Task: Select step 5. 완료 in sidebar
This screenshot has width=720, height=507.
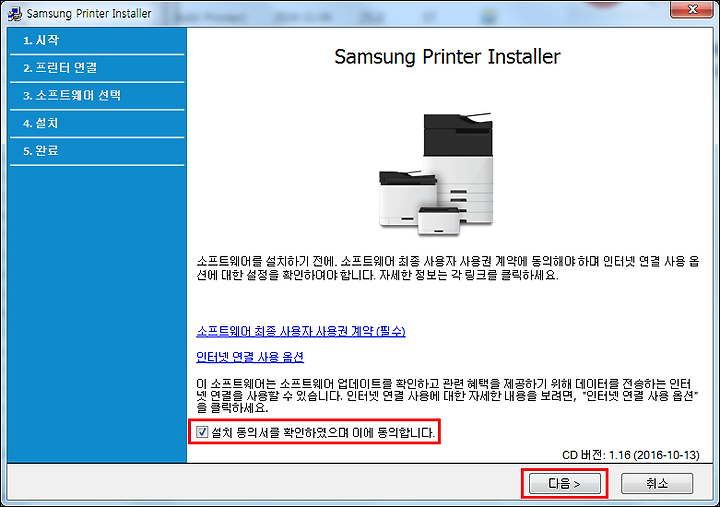Action: [97, 151]
